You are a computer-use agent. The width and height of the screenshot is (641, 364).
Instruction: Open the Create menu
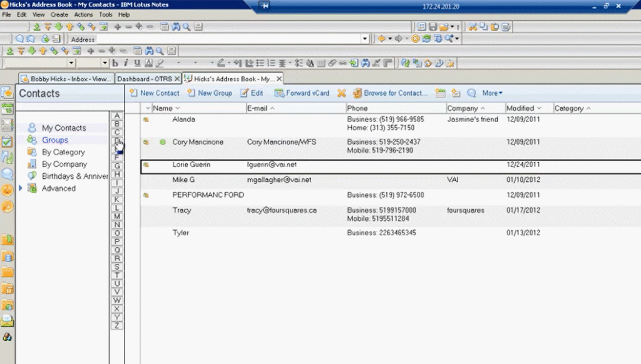(x=59, y=14)
